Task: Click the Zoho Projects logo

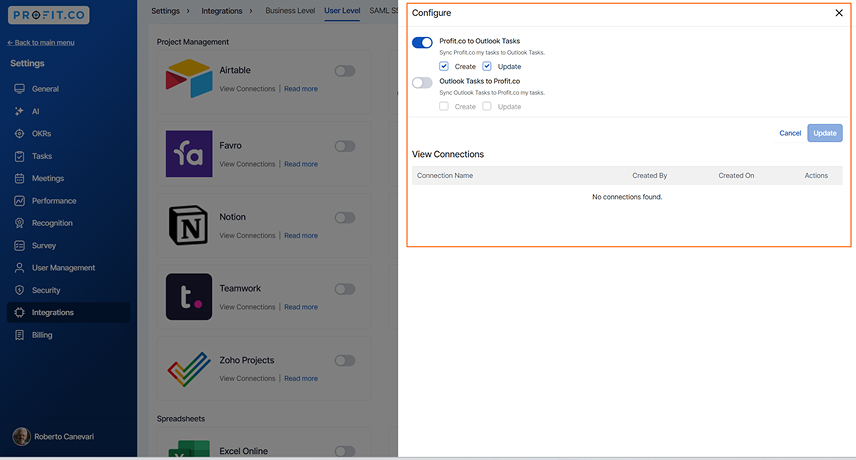Action: click(x=189, y=369)
